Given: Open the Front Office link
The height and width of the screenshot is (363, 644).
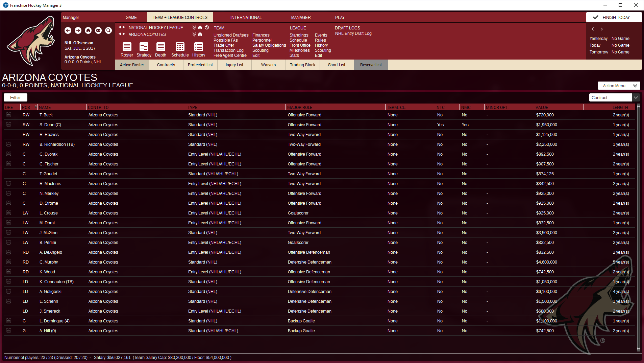Looking at the screenshot, I should point(300,45).
